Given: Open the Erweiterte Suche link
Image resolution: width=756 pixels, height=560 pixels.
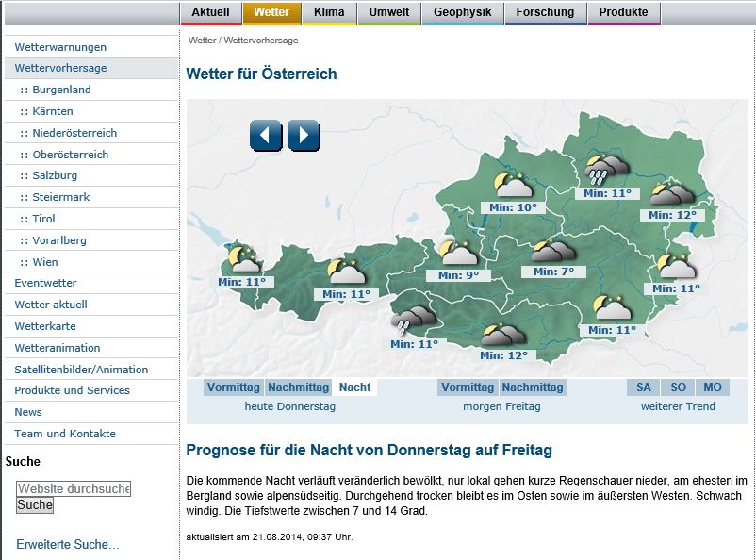Looking at the screenshot, I should (68, 545).
